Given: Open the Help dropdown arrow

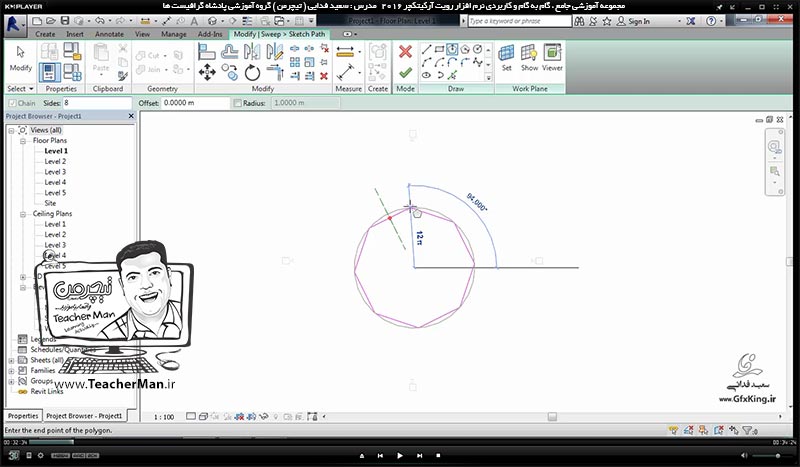Looking at the screenshot, I should [723, 21].
